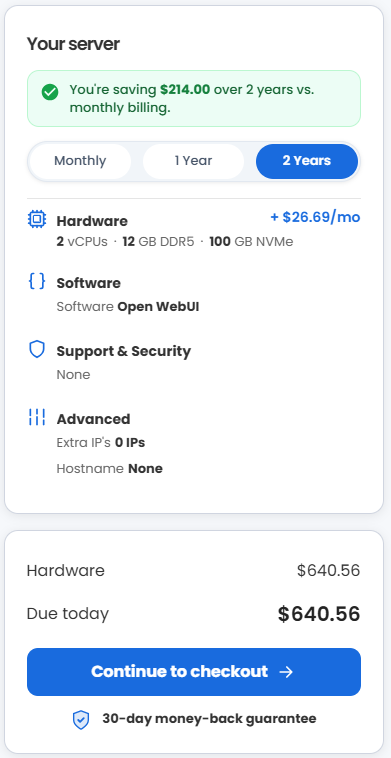The image size is (391, 758).
Task: Click the hardware specs line with 2 vCPUs
Action: 175,241
